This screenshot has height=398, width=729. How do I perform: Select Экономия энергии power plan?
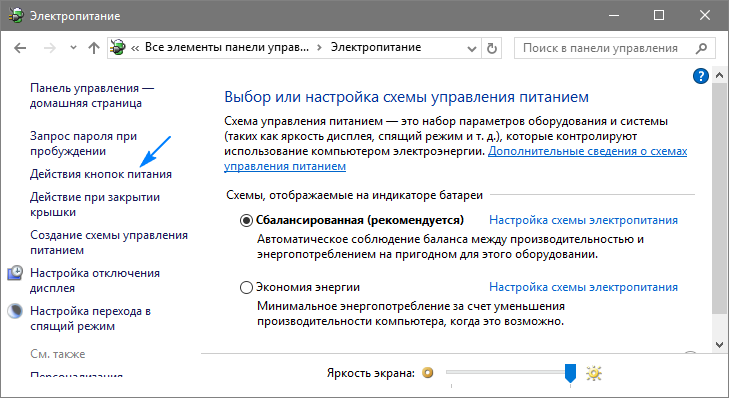(246, 287)
